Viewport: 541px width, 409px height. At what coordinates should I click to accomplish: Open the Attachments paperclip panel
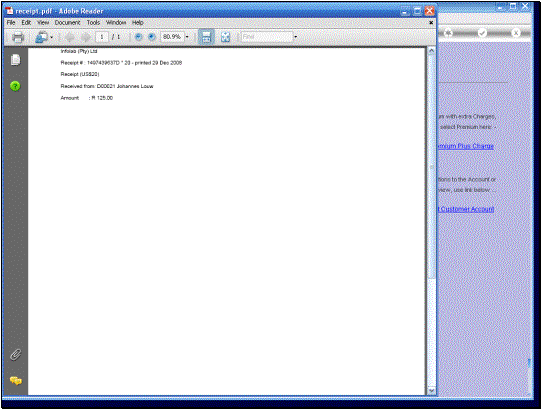(16, 354)
